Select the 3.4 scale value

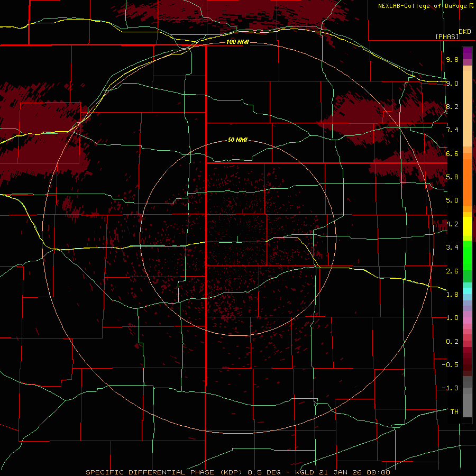(452, 248)
